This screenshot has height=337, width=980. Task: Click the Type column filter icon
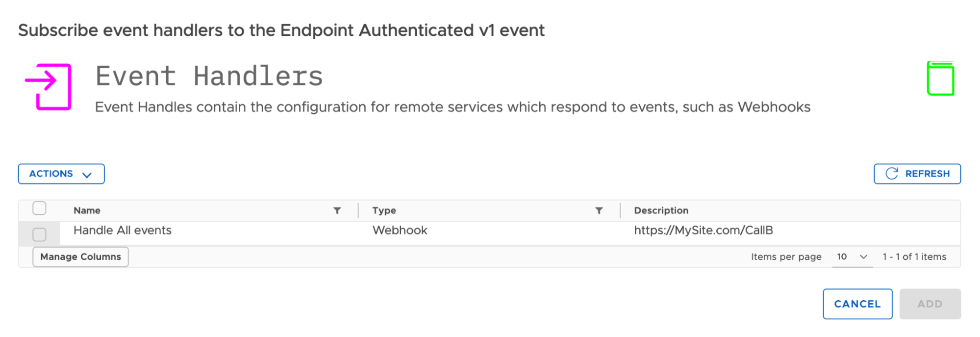pyautogui.click(x=599, y=210)
